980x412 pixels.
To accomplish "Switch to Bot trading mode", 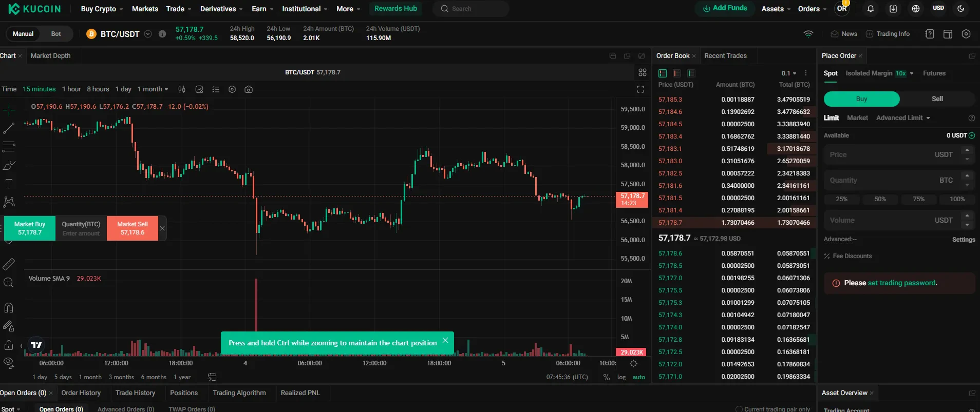I will pyautogui.click(x=56, y=34).
